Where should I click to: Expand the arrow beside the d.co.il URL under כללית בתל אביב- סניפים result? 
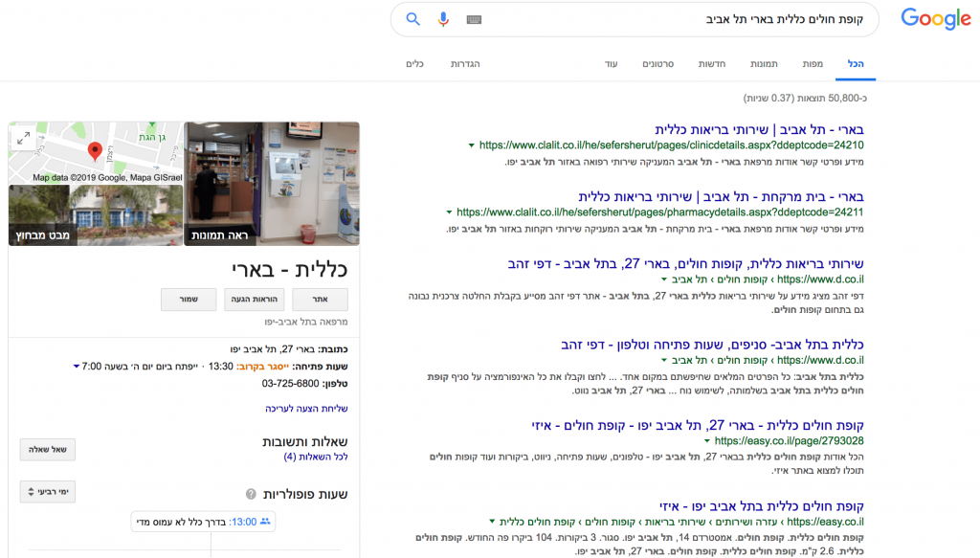pyautogui.click(x=664, y=360)
